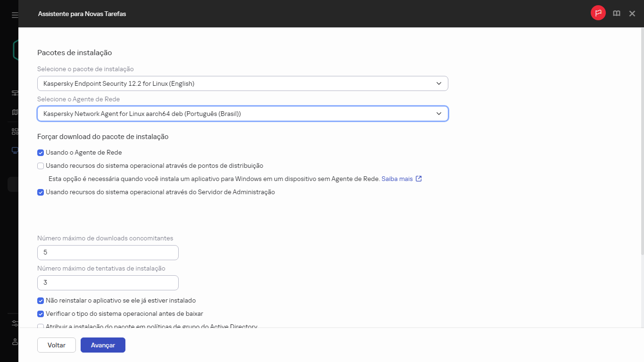Open the notifications flag icon
The height and width of the screenshot is (362, 644).
coord(598,13)
